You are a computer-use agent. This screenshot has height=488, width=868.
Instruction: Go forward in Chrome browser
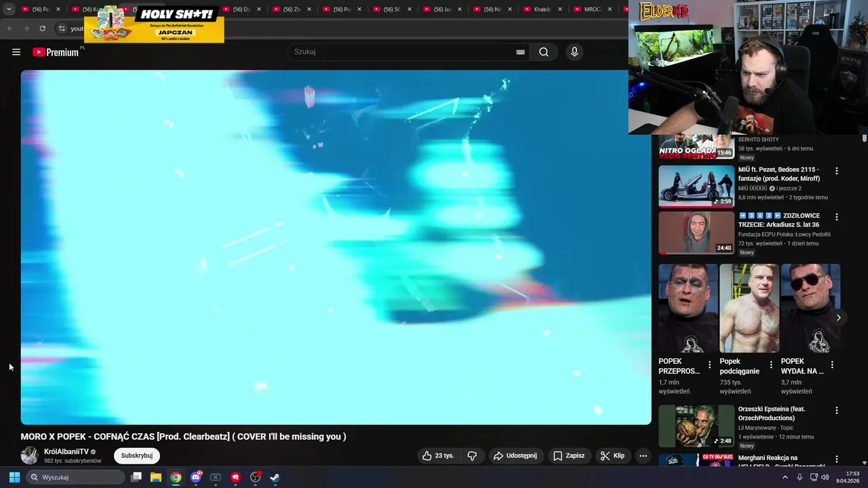point(26,28)
